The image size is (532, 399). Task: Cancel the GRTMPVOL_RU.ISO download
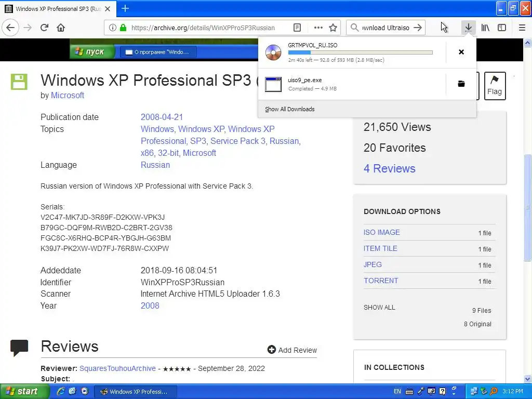(461, 52)
